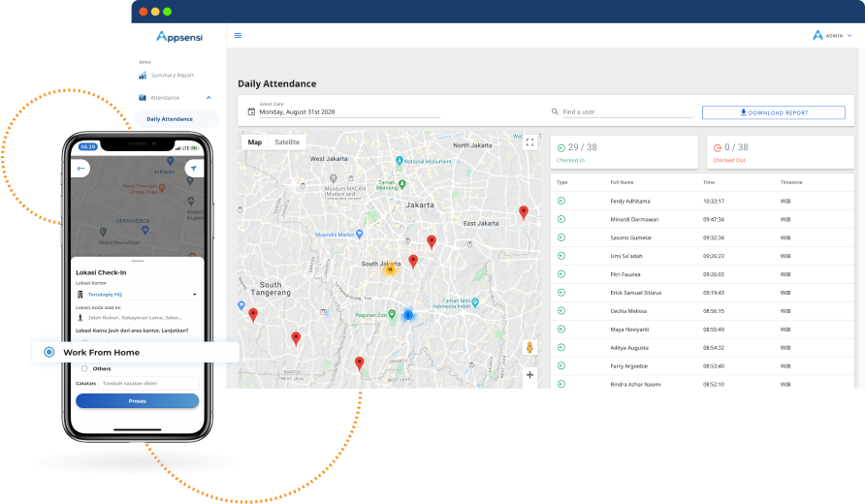
Task: Open Summary Report in the sidebar
Action: coord(172,76)
